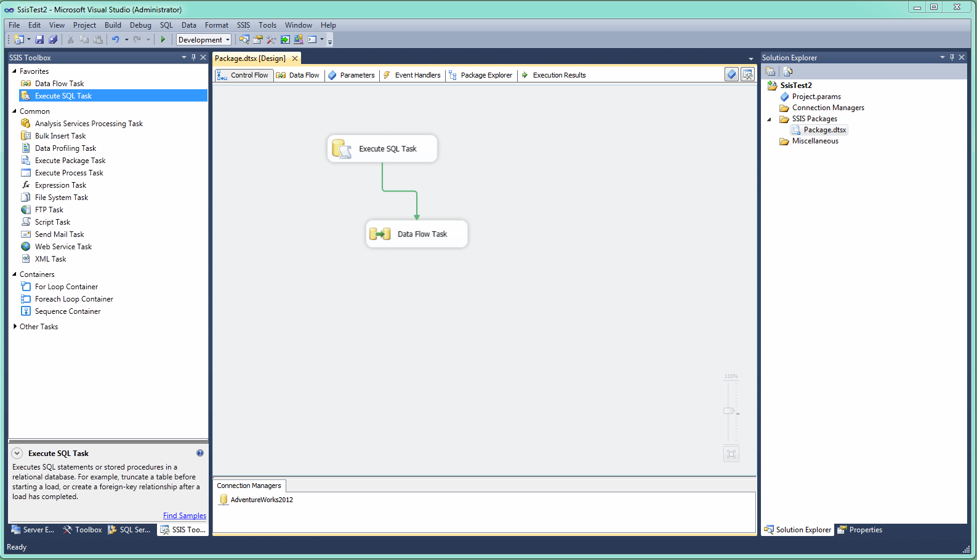Select Project.params in Solution Explorer
977x560 pixels.
click(x=810, y=97)
